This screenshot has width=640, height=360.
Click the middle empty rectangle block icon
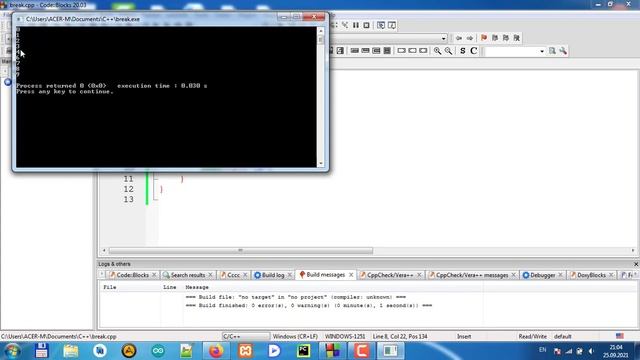pyautogui.click(x=412, y=51)
